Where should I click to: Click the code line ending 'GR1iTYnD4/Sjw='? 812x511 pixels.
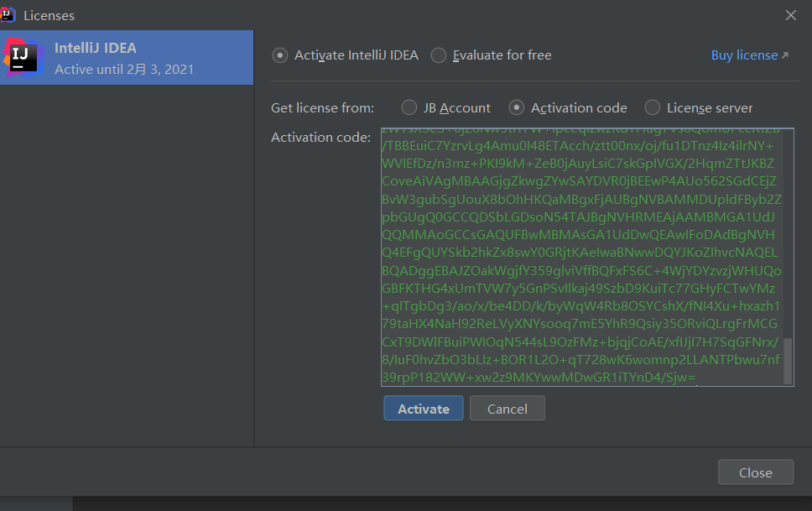(x=539, y=378)
